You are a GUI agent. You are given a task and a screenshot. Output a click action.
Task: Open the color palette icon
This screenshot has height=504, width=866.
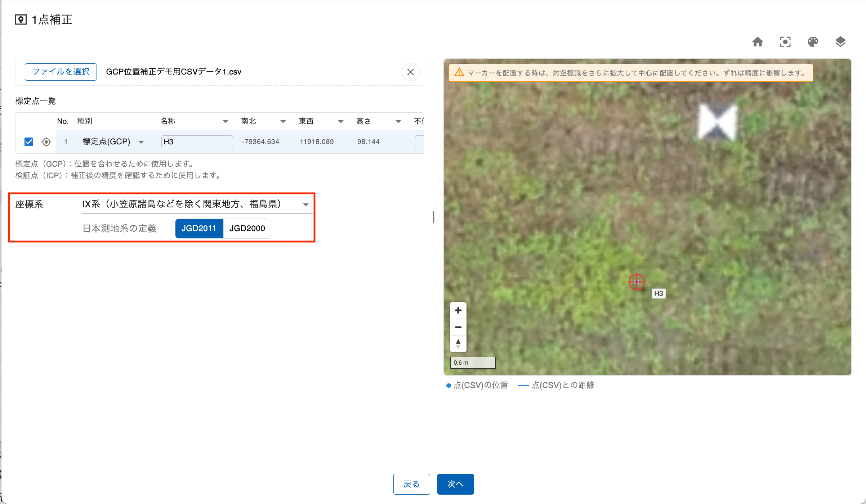tap(813, 42)
